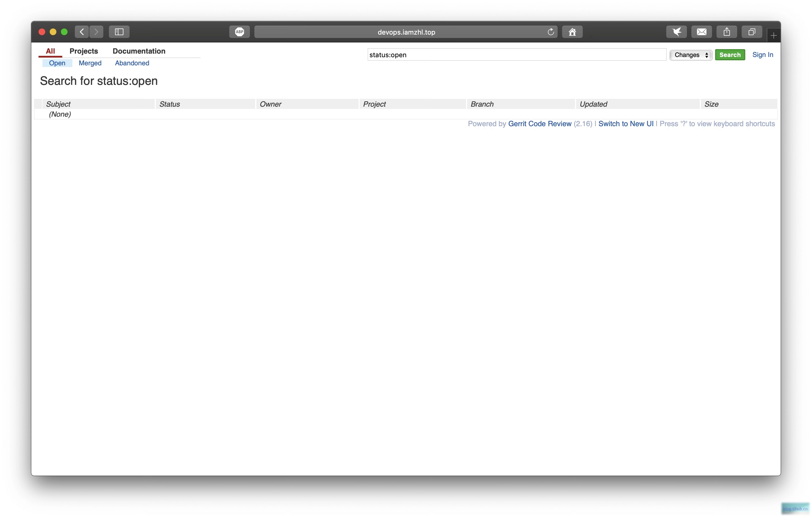
Task: Close the Safari window with red button
Action: 42,32
